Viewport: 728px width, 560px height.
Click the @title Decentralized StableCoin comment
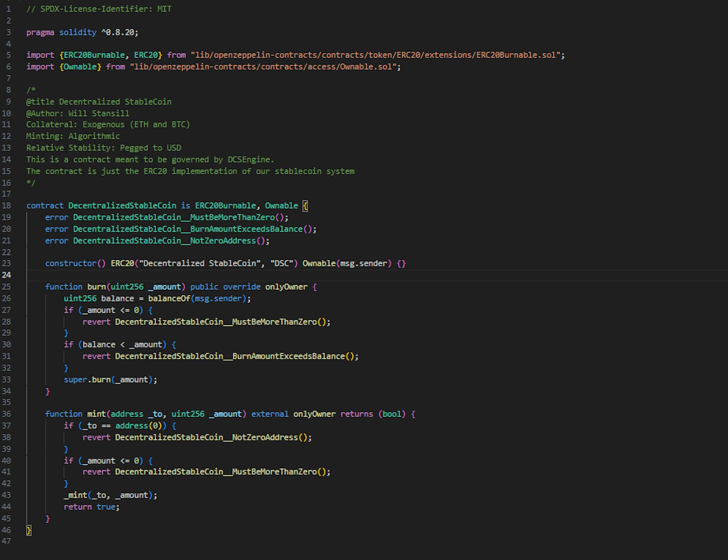coord(99,102)
